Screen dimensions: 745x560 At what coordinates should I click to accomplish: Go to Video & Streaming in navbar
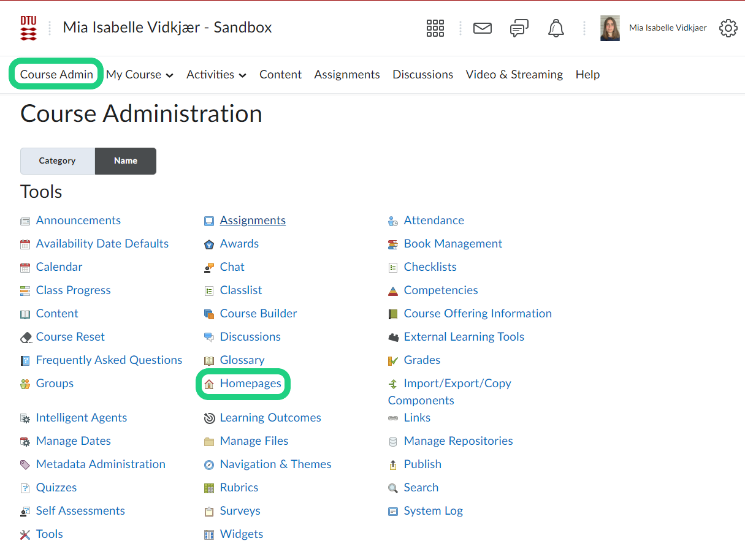pos(514,75)
